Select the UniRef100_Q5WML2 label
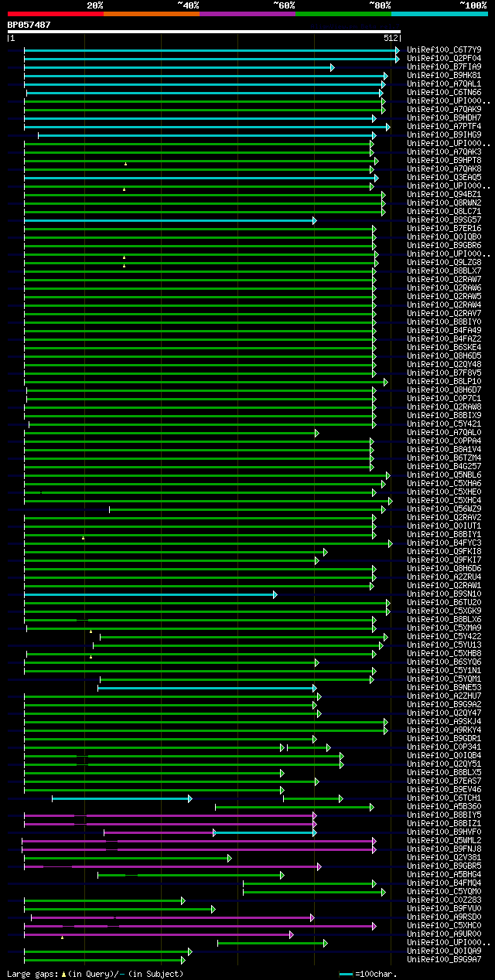Image resolution: width=495 pixels, height=980 pixels. coord(445,840)
